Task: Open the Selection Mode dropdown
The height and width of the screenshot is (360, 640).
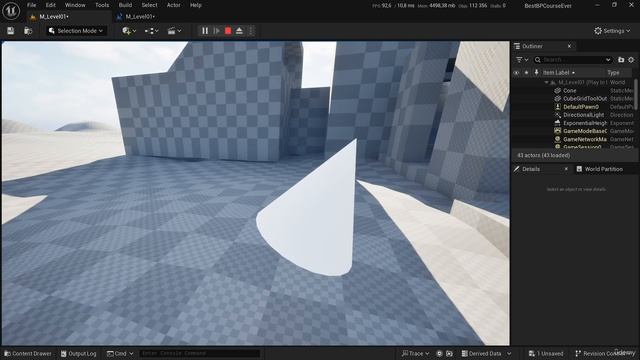Action: (76, 31)
